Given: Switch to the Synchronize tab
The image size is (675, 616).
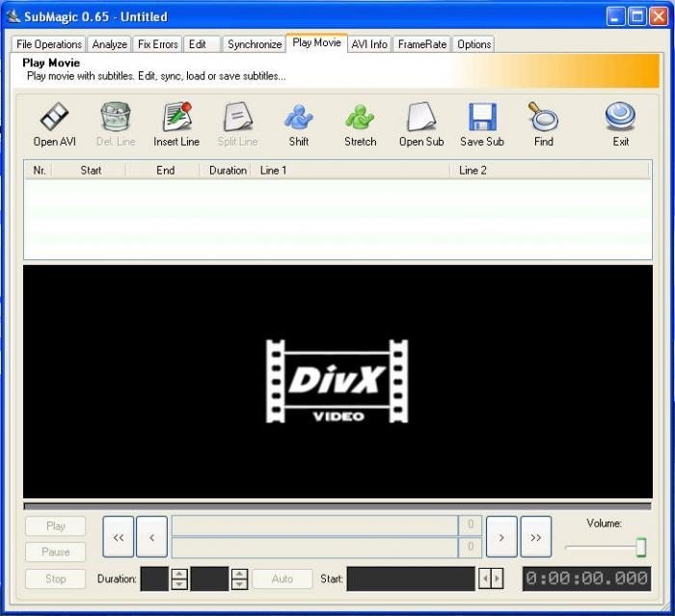Looking at the screenshot, I should (x=254, y=44).
